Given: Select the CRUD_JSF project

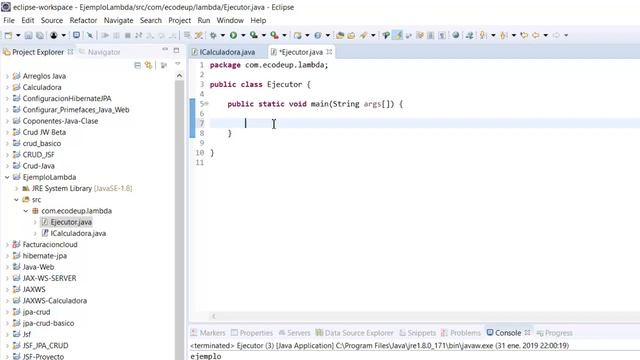Looking at the screenshot, I should pos(38,155).
